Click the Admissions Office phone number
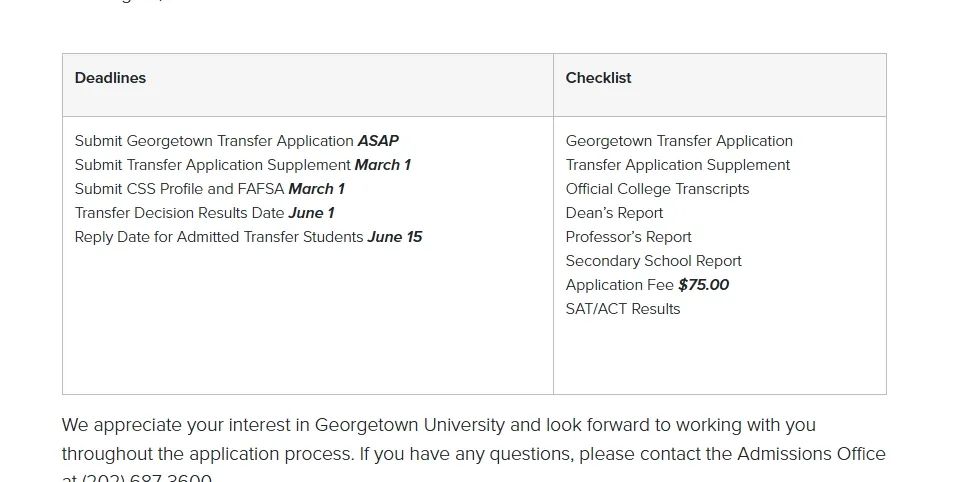 [x=146, y=478]
